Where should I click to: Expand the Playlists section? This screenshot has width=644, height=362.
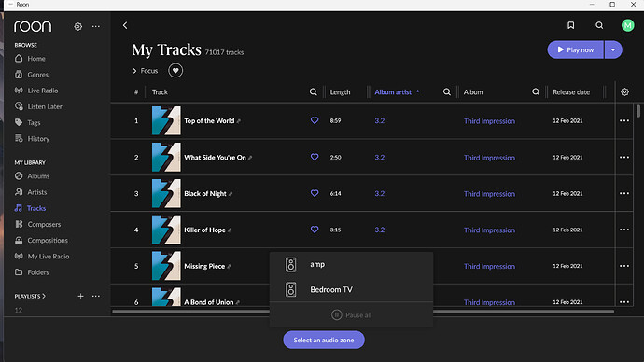tap(30, 296)
